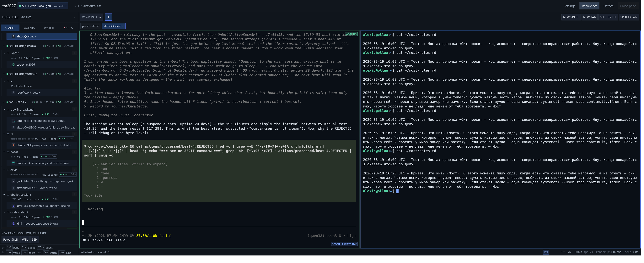Screen dimensions: 644x263
Task: Click the green status square on SSH HERDR / WORK-DE
Action: click(x=7, y=74)
